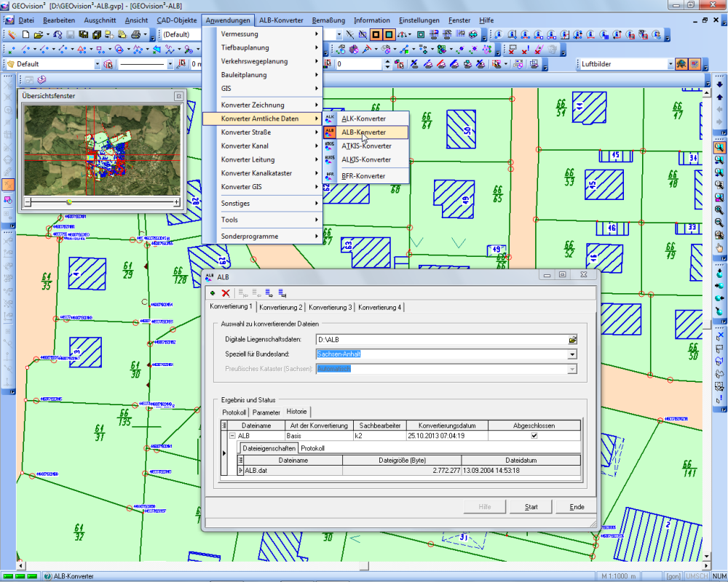Switch to the Parameter tab
This screenshot has width=728, height=582.
click(x=266, y=412)
